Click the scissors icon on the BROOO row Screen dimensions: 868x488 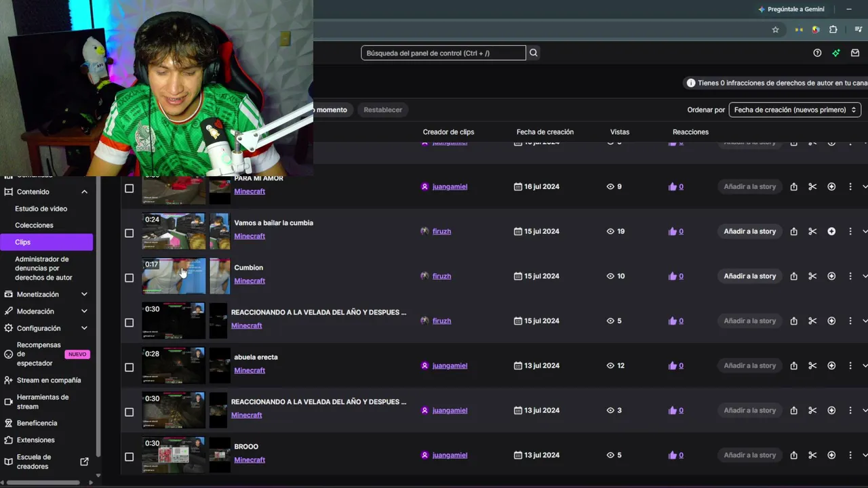(x=812, y=455)
